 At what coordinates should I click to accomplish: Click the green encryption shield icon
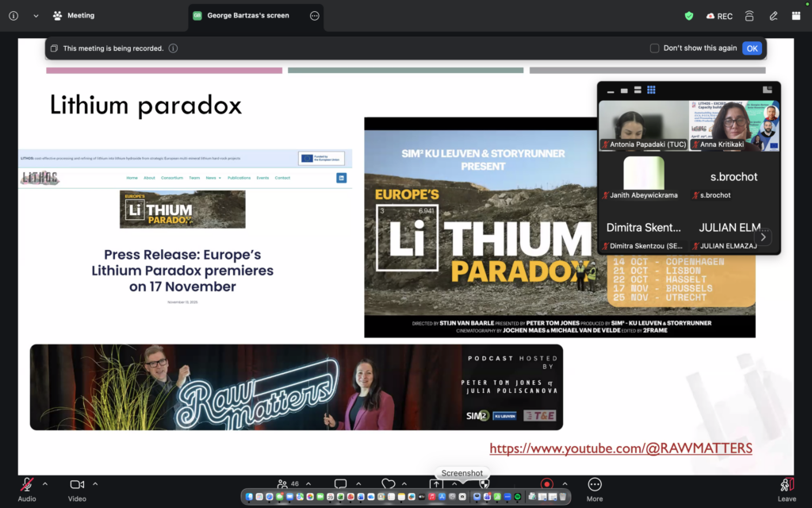click(x=689, y=16)
